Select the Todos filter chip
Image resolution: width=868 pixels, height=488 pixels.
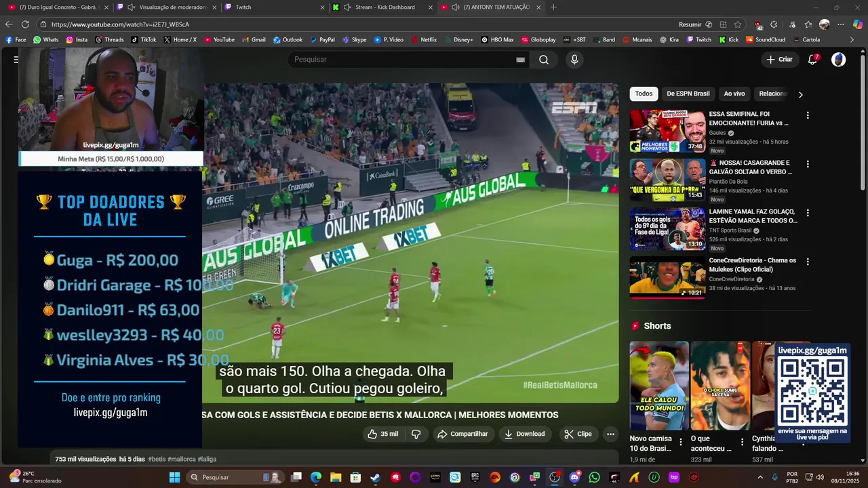[x=644, y=94]
